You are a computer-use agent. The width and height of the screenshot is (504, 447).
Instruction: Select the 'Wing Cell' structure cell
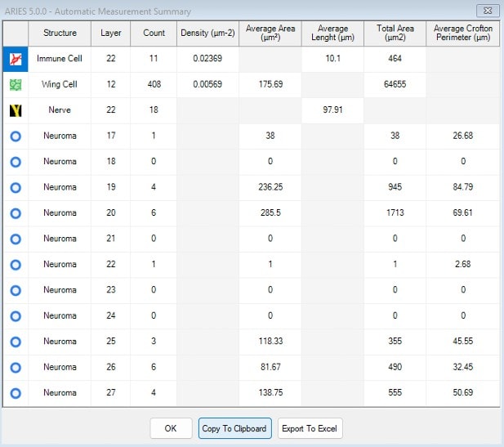[60, 84]
